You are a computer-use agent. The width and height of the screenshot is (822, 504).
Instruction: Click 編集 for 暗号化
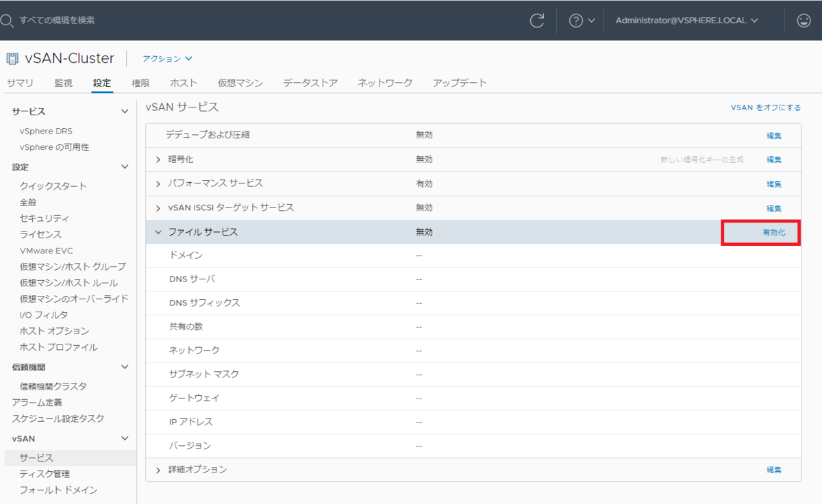pos(774,160)
